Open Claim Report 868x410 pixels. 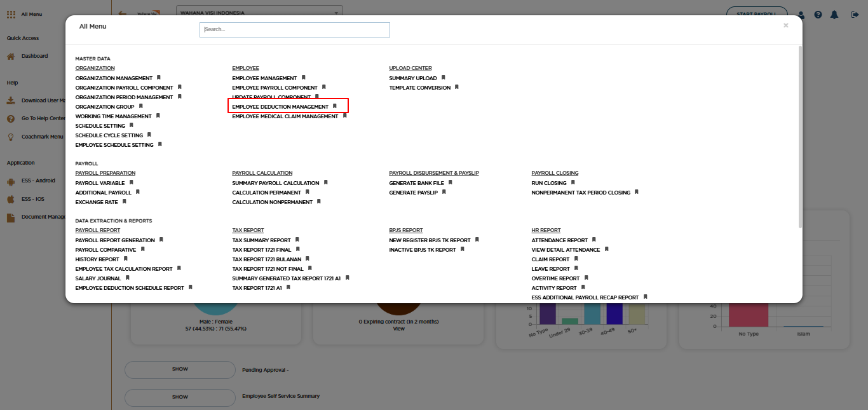[550, 259]
